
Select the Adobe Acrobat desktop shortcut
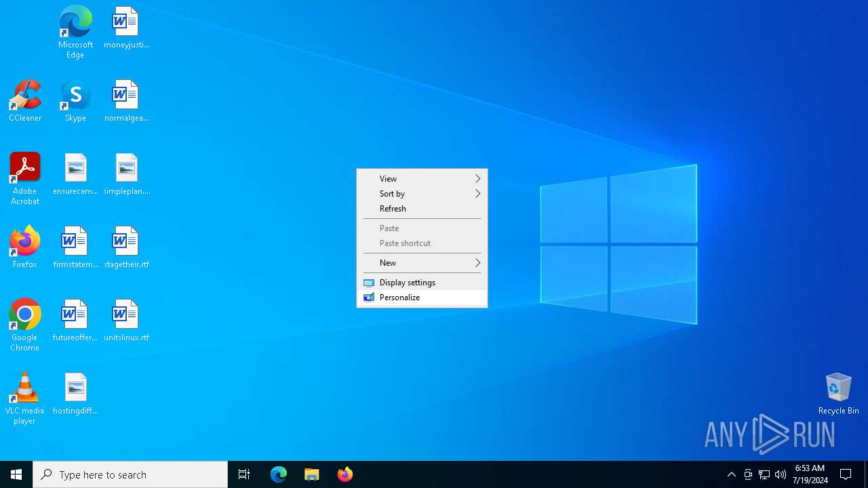pos(25,179)
